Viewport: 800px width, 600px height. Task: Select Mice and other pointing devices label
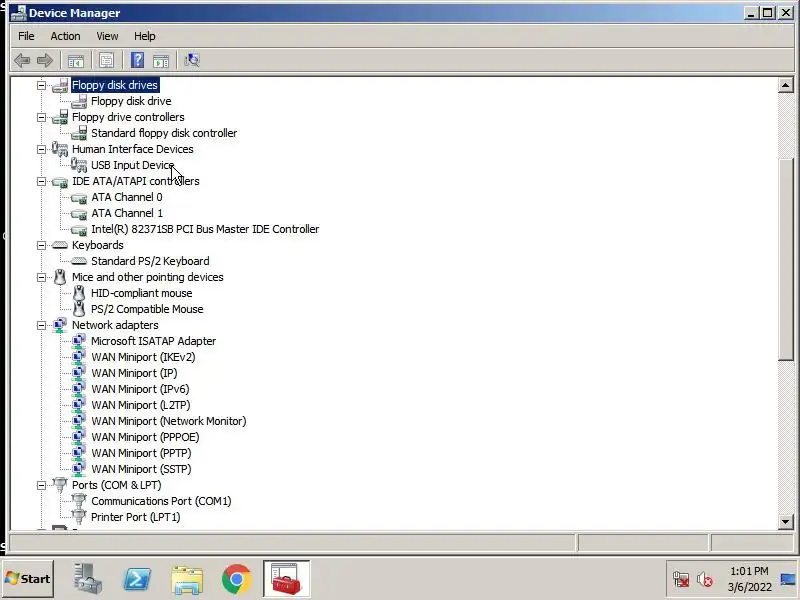[147, 277]
